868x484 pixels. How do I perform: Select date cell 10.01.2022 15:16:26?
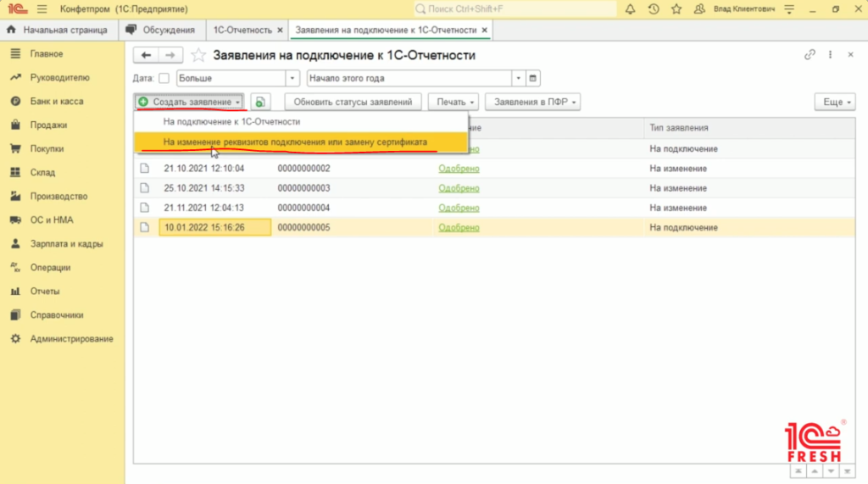tap(214, 228)
